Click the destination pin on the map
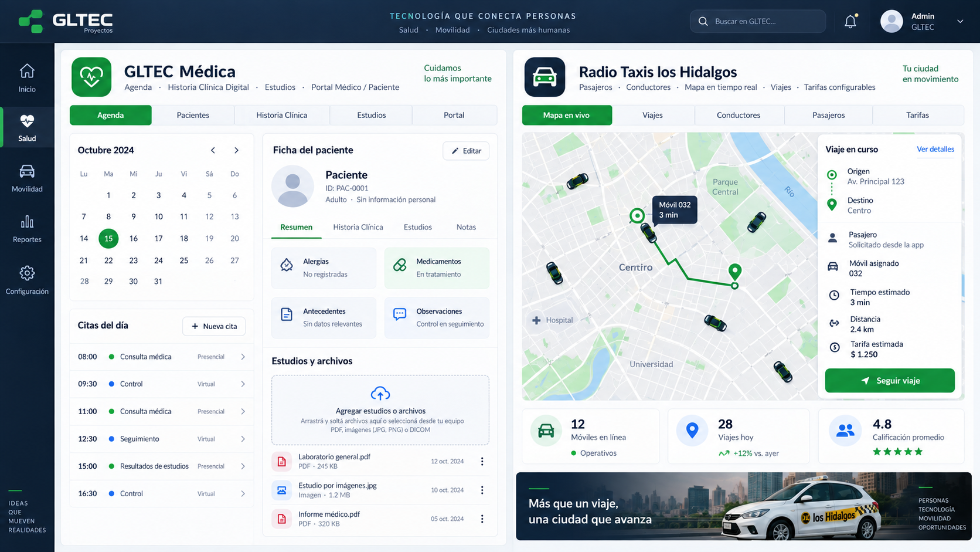 click(734, 271)
